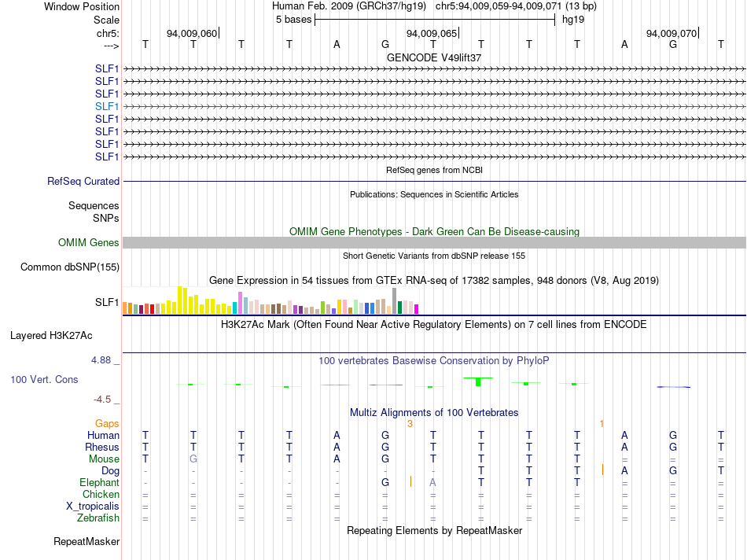Viewport: 747px width, 560px height.
Task: Click the 4.88 PhyloP upper scale value
Action: 101,359
